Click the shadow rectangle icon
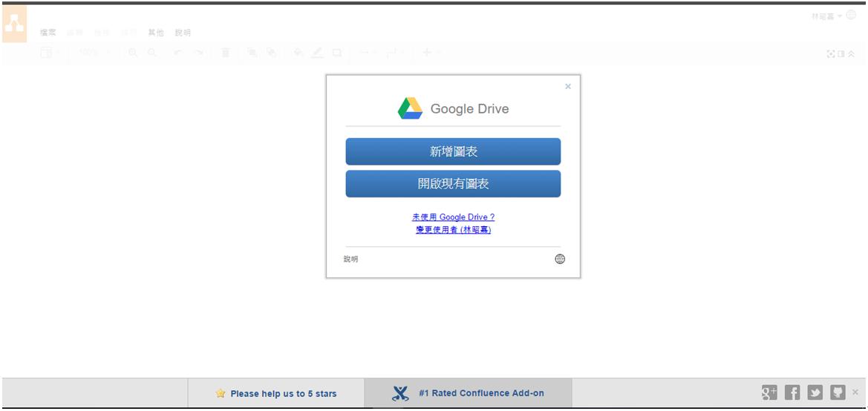Viewport: 868px width, 411px height. [x=336, y=53]
